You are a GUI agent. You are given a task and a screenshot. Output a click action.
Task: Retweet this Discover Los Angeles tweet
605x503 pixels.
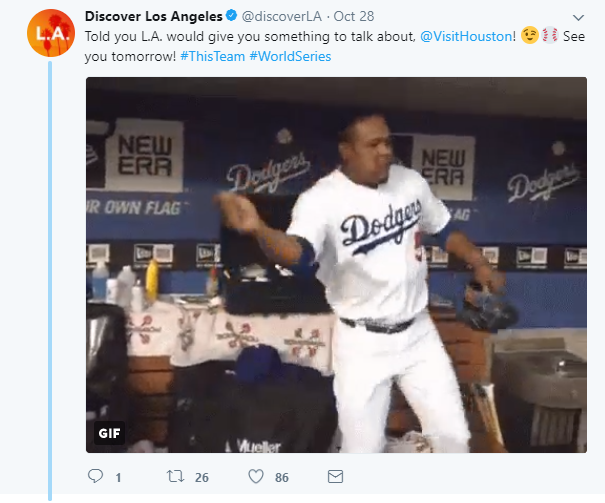[x=174, y=476]
